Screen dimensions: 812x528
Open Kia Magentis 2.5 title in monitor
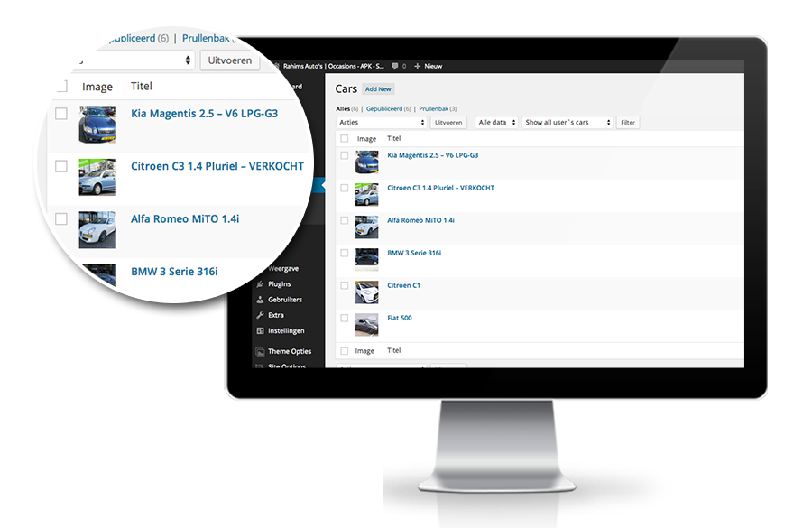pyautogui.click(x=433, y=155)
